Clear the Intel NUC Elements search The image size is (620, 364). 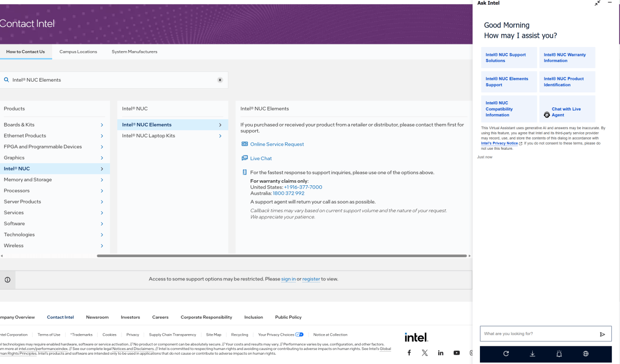220,80
